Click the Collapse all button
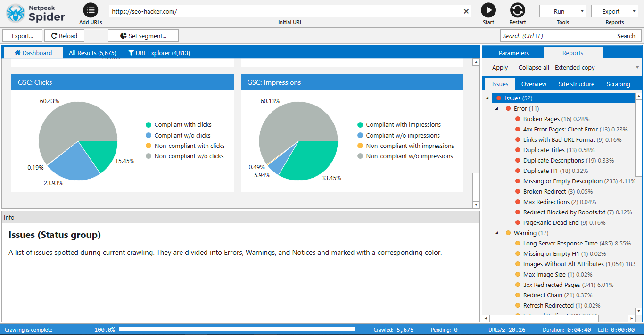Screen dimensions: 644x335 [534, 67]
